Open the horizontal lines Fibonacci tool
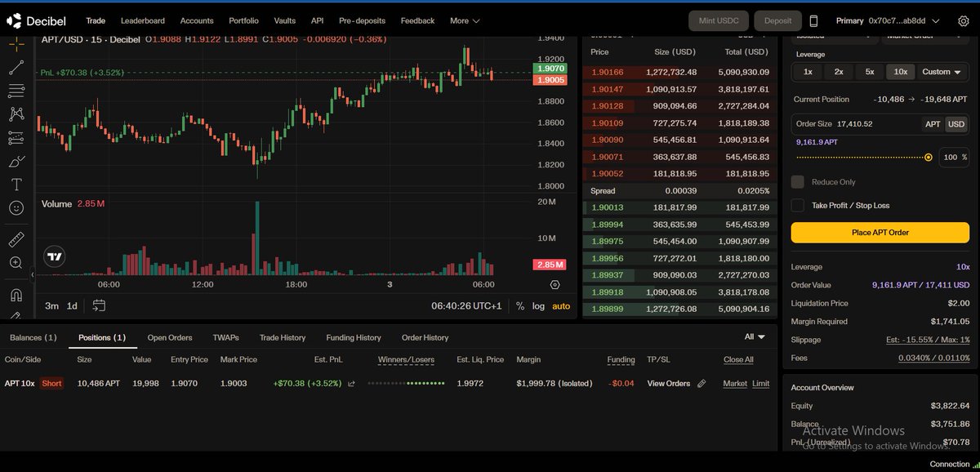This screenshot has width=980, height=472. coord(16,91)
